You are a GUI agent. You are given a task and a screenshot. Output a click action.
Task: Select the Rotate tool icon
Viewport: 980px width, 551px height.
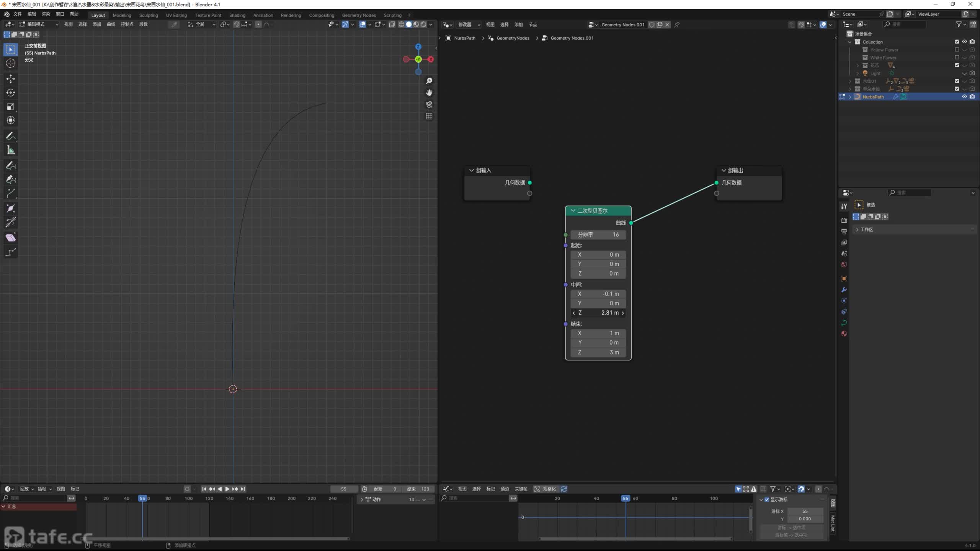[11, 93]
